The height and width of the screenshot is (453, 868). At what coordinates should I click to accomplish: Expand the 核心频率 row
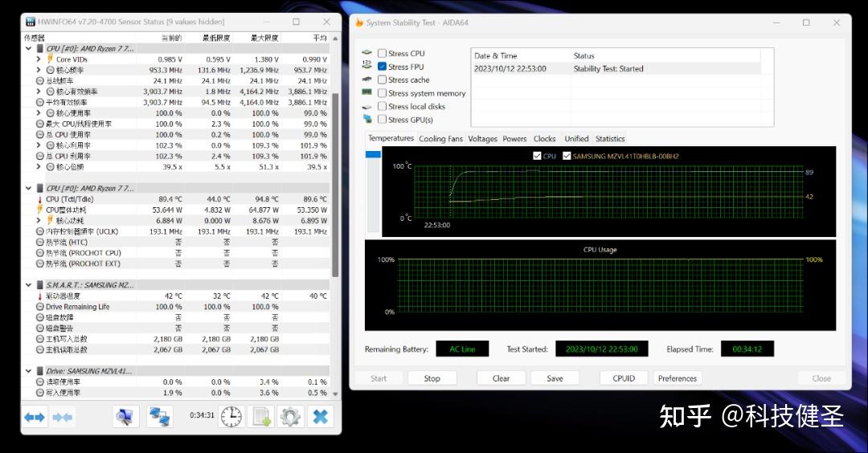click(x=39, y=70)
